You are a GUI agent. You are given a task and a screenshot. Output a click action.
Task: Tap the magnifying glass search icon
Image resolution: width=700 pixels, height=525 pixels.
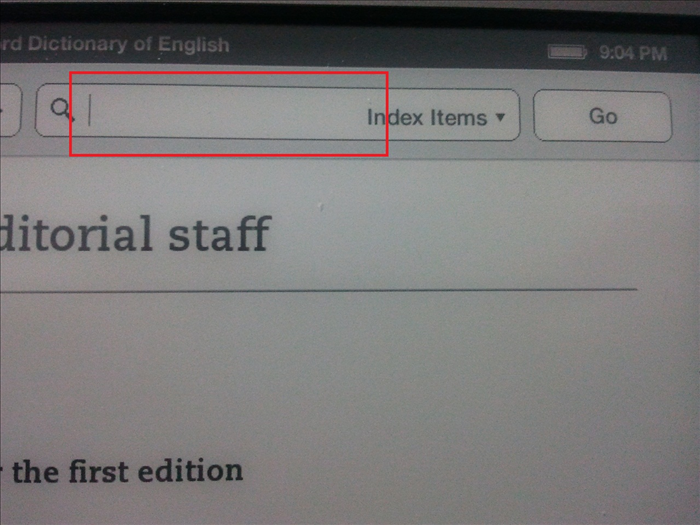62,110
